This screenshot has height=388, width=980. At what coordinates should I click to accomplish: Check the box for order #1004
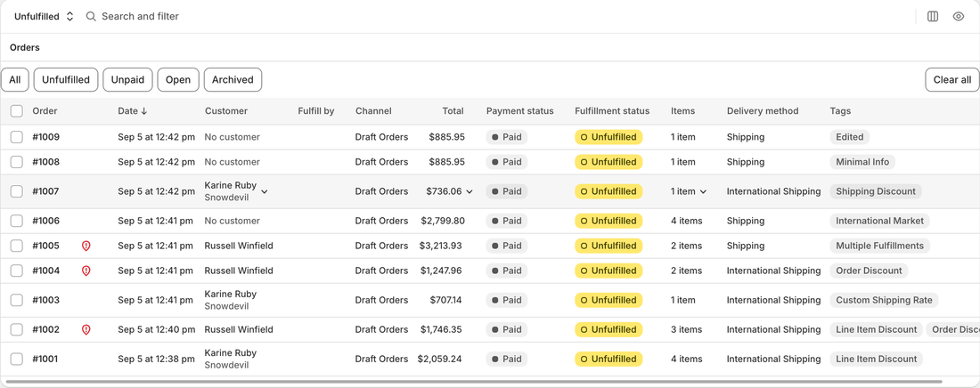tap(17, 271)
